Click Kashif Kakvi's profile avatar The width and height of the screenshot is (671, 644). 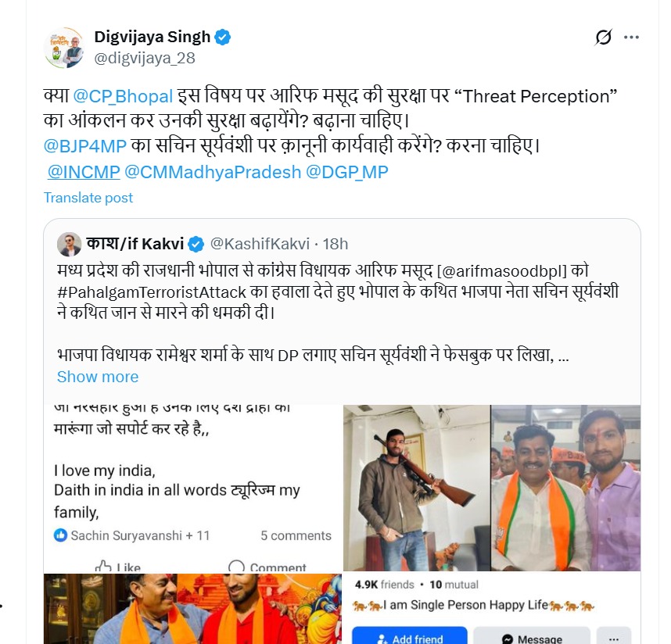point(69,244)
